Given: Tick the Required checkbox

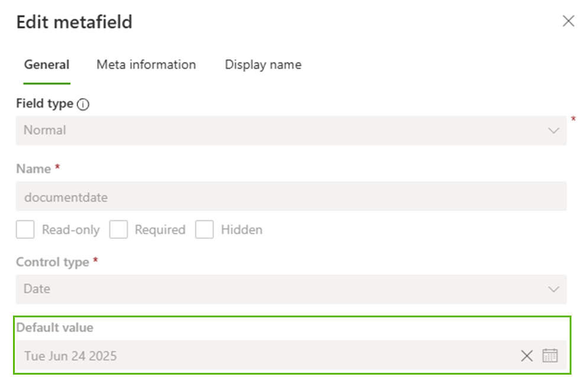Looking at the screenshot, I should (x=118, y=230).
